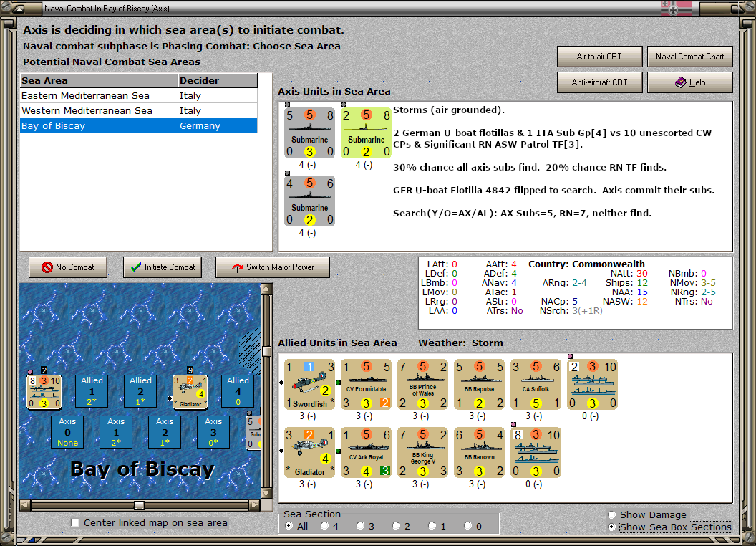756x546 pixels.
Task: Enable Center linked map on sea area
Action: pyautogui.click(x=75, y=523)
